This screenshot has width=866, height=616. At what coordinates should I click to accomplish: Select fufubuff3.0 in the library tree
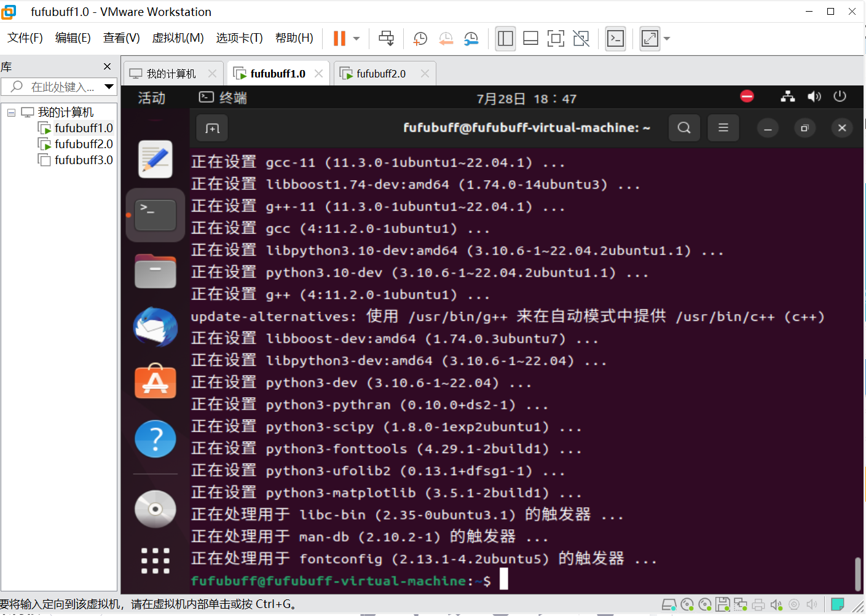76,160
